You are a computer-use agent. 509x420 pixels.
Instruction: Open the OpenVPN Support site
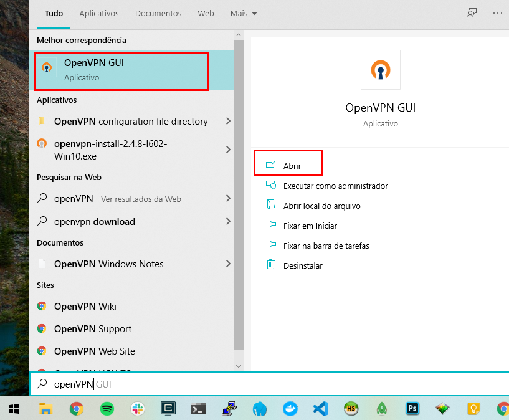tap(93, 329)
